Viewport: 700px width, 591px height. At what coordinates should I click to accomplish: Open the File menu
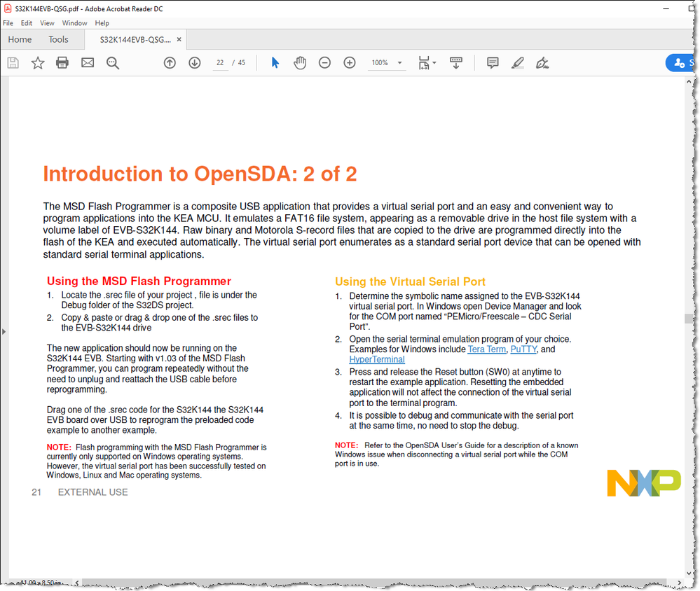coord(8,23)
